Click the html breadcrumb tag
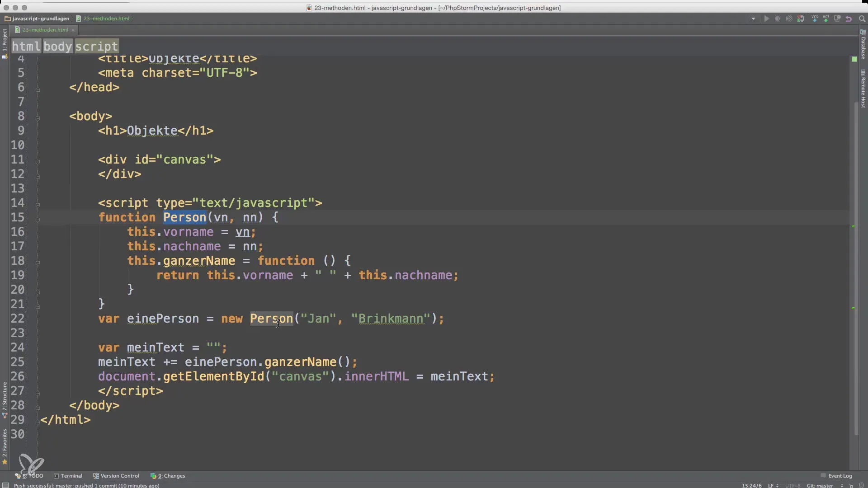The height and width of the screenshot is (488, 868). pyautogui.click(x=26, y=46)
